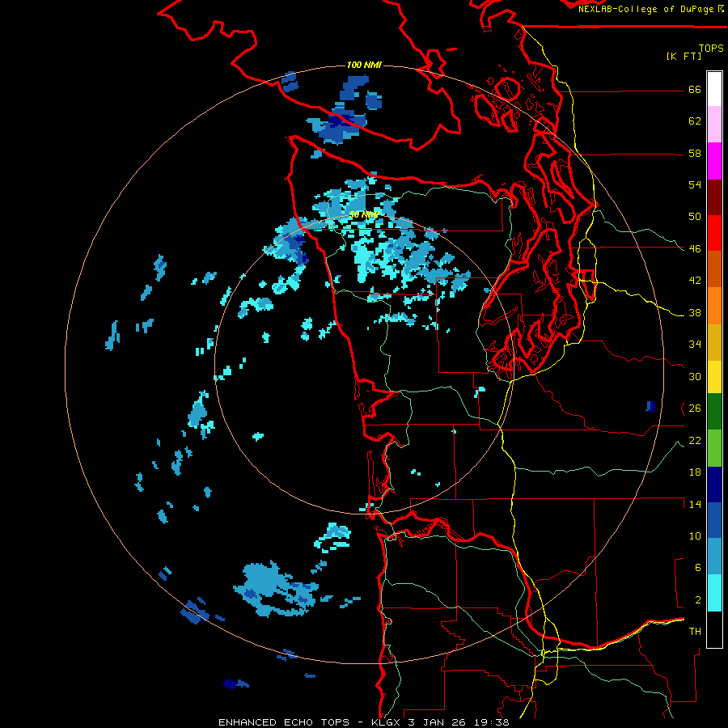Click the medium blue 18 kft legend band
This screenshot has width=728, height=728.
[714, 520]
